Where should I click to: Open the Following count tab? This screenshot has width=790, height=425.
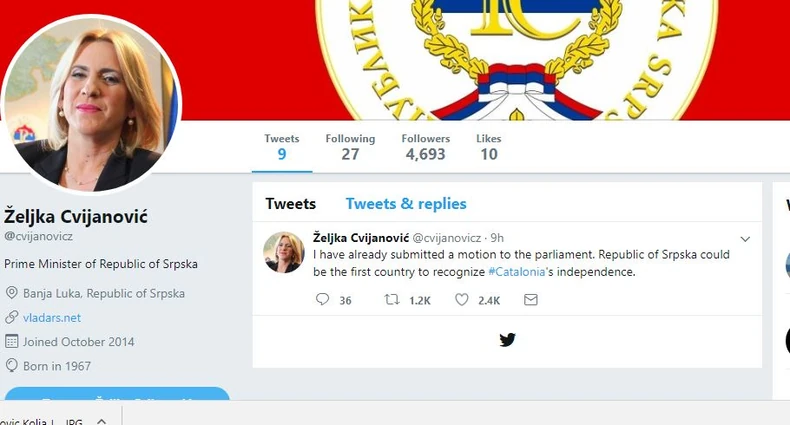point(350,146)
